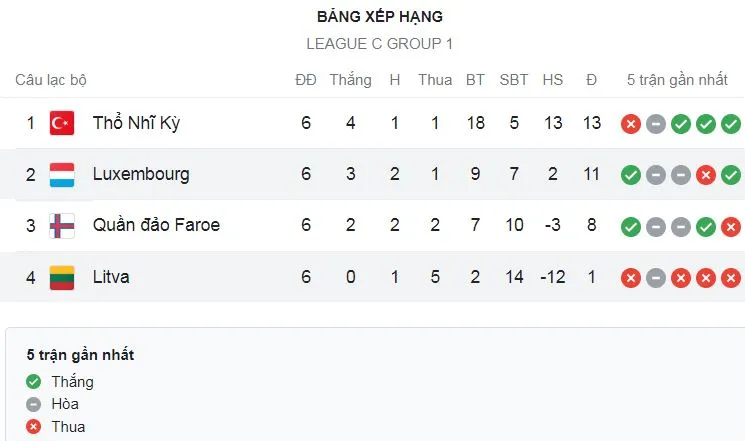This screenshot has height=441, width=745.
Task: Click the Luxembourg flag icon
Action: (x=62, y=174)
